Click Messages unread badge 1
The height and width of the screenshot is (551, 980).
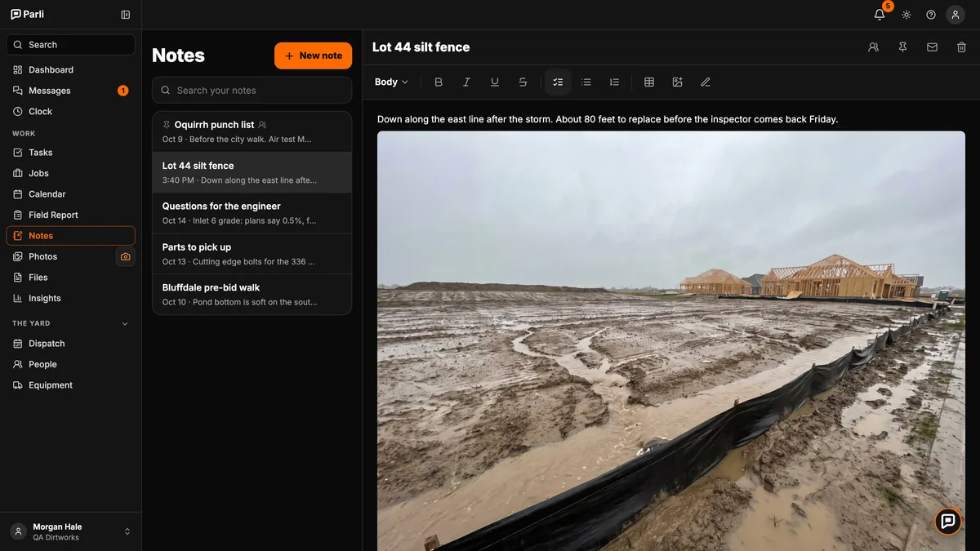(123, 91)
